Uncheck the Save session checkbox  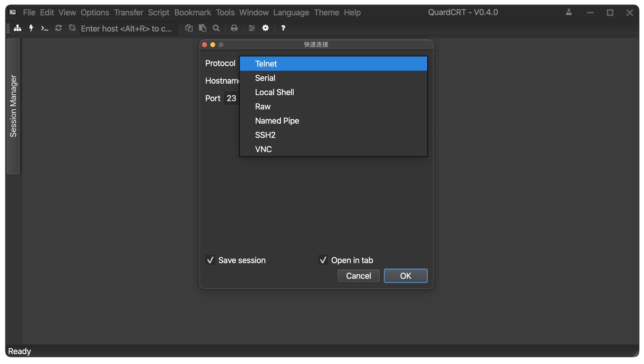[x=210, y=260]
